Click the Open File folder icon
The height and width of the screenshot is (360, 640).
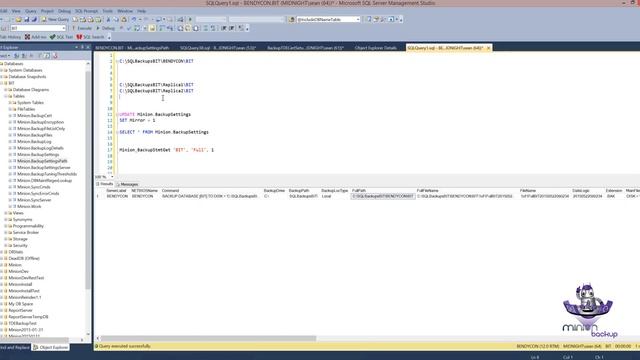pyautogui.click(x=18, y=19)
